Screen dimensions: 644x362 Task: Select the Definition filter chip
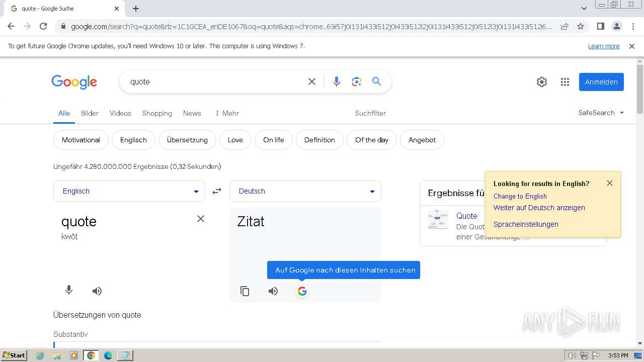tap(319, 140)
